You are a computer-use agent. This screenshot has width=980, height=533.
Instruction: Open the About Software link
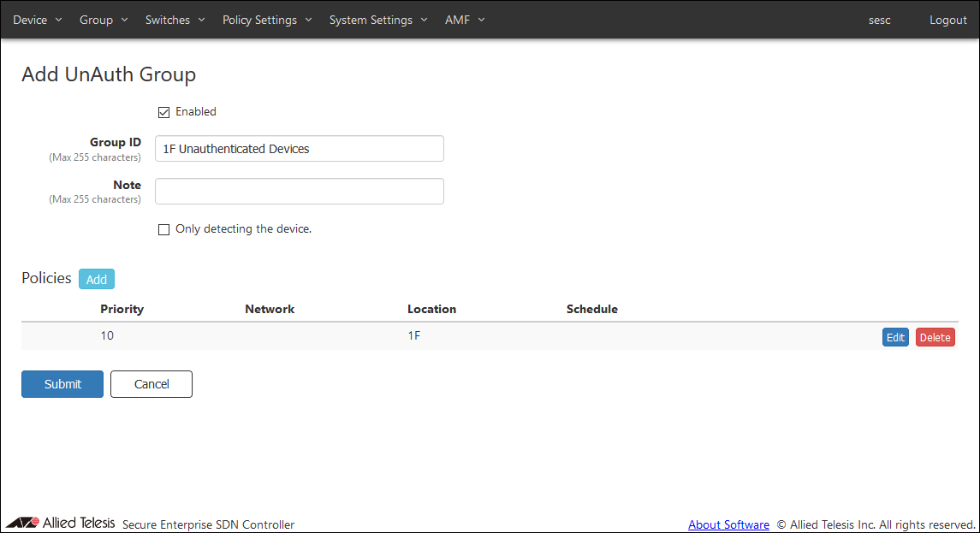pos(728,524)
